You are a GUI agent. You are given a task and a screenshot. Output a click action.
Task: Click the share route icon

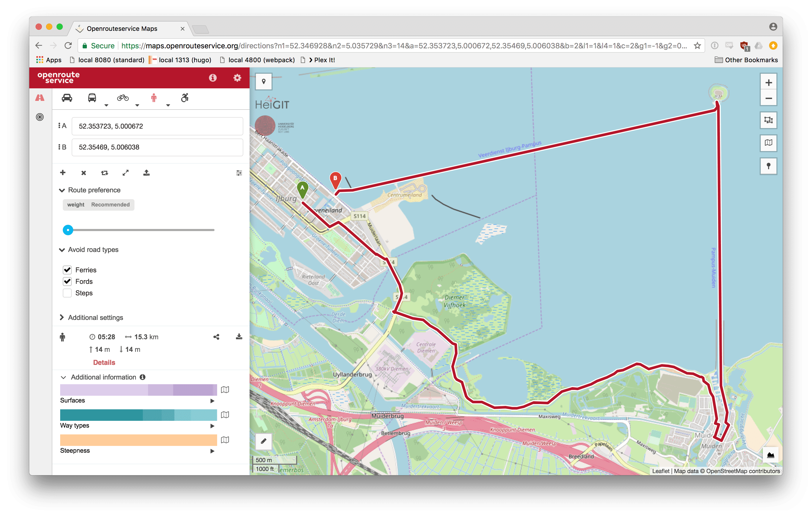click(217, 337)
